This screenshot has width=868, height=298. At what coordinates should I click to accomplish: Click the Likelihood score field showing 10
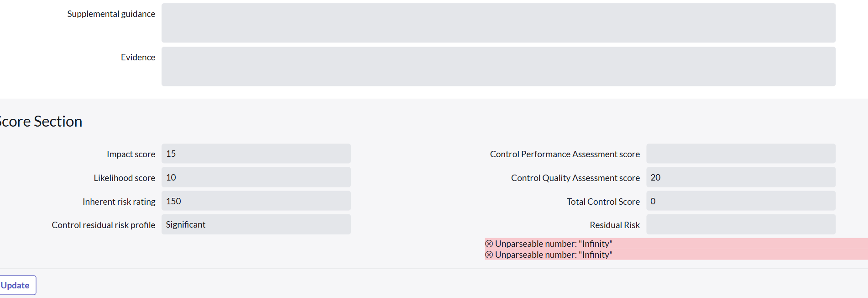(256, 177)
